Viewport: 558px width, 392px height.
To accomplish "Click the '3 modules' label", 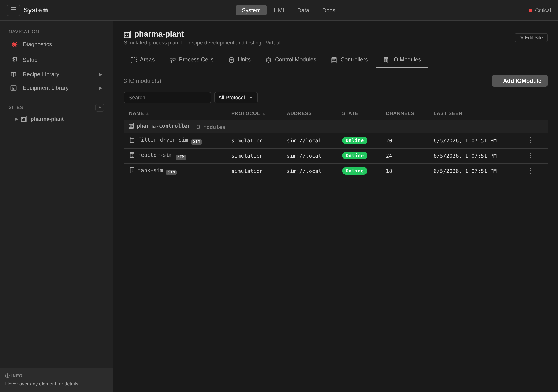I will point(211,127).
